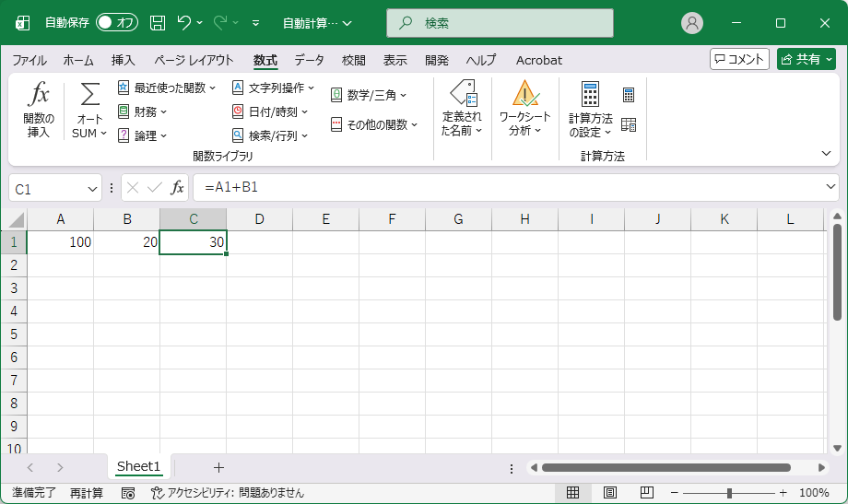Click row 5 header
This screenshot has height=504, width=848.
tap(14, 334)
